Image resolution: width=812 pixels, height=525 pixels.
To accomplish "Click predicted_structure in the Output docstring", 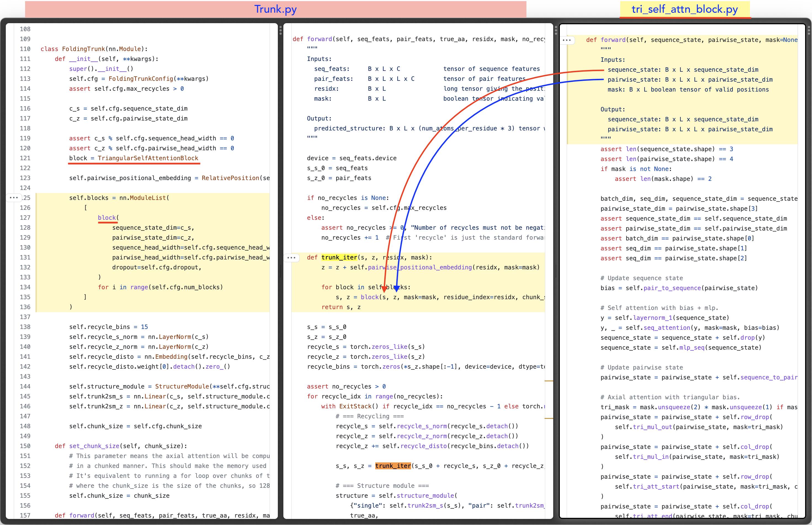I will [x=350, y=128].
